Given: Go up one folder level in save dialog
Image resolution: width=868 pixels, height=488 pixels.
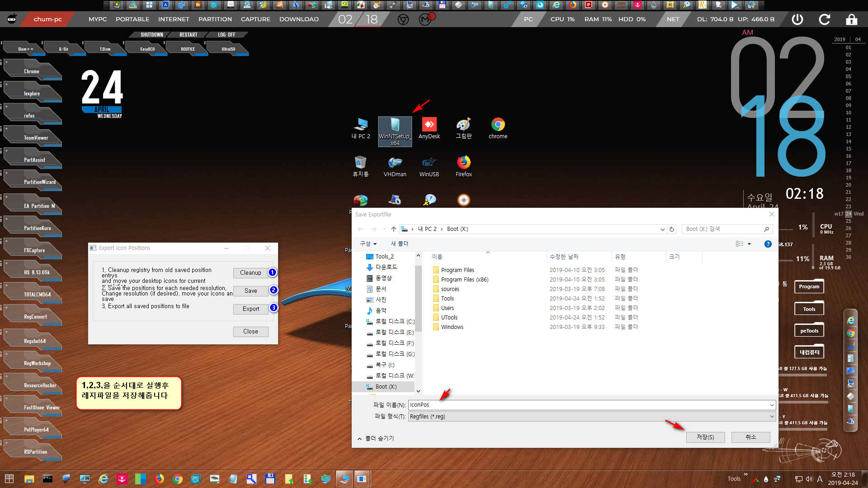Looking at the screenshot, I should tap(393, 229).
